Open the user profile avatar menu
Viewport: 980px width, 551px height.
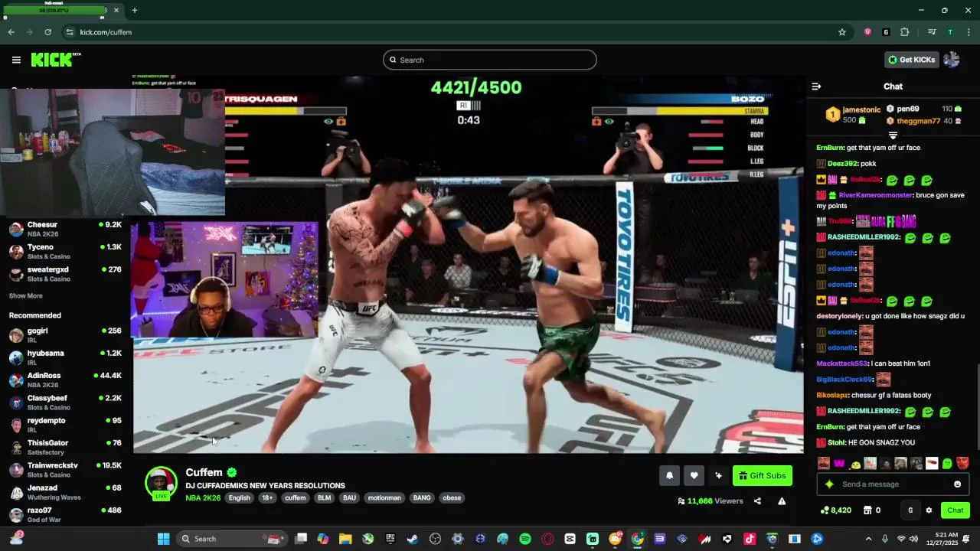coord(952,60)
